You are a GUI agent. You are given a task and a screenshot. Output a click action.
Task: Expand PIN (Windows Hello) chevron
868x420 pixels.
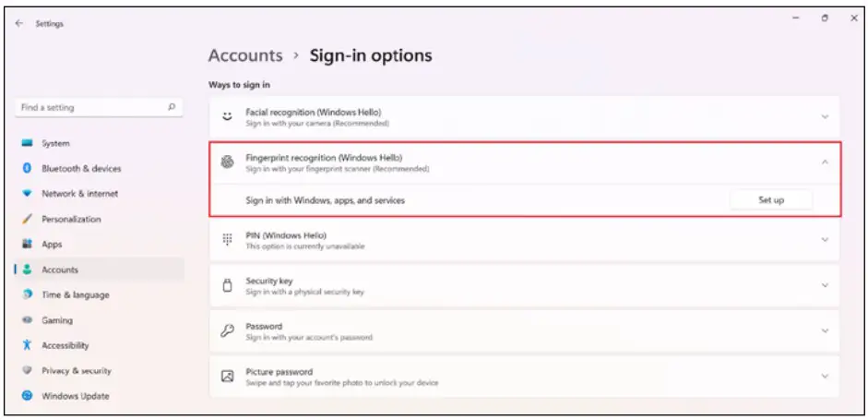pos(825,240)
